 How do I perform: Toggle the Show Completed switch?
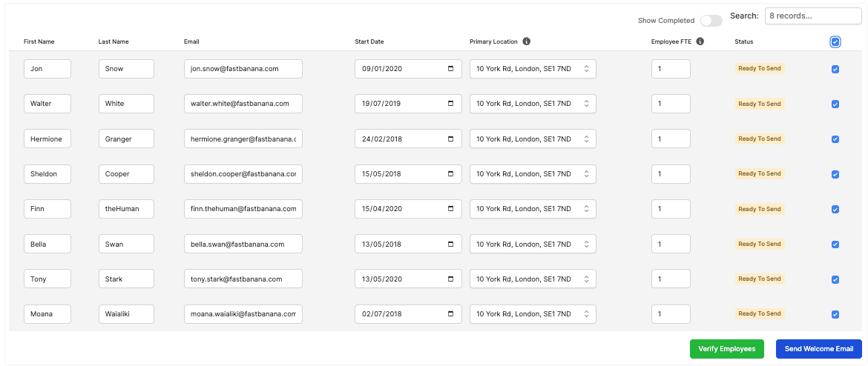(711, 21)
